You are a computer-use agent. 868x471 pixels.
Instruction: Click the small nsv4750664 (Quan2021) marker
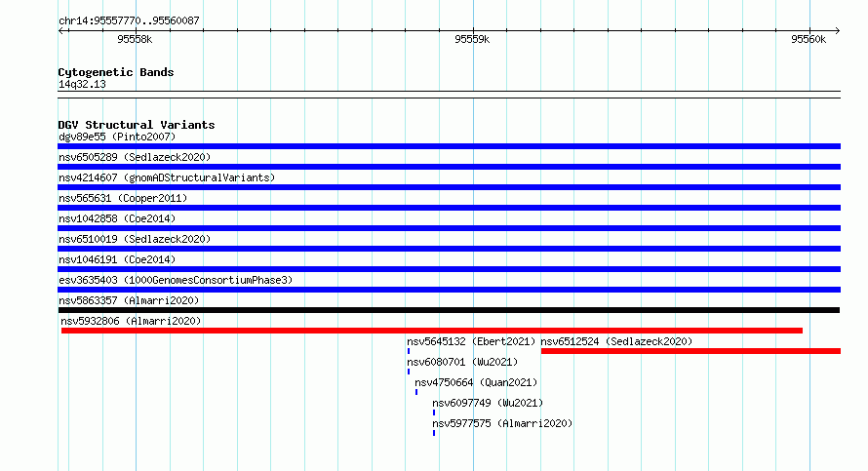[x=416, y=392]
